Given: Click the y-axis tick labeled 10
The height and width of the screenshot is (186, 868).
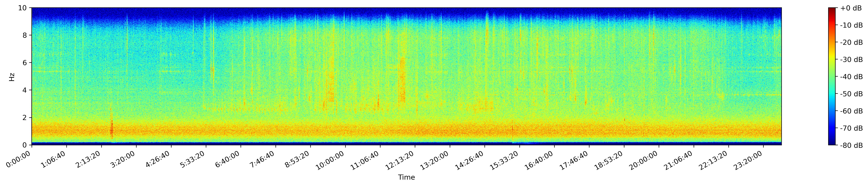Looking at the screenshot, I should tap(23, 8).
